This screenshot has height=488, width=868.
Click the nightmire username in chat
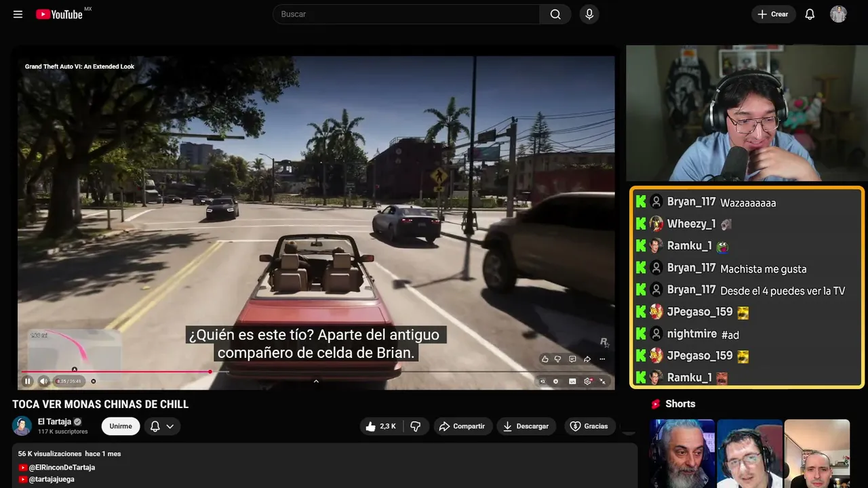692,333
